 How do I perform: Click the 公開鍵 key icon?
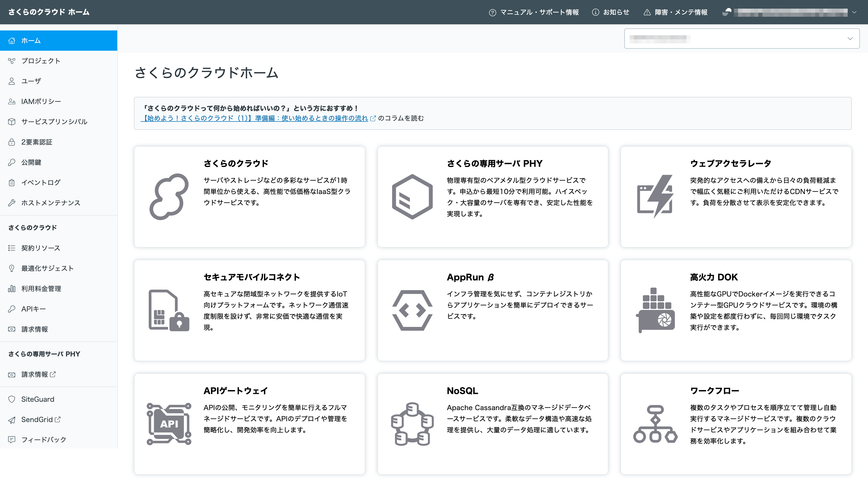tap(12, 162)
